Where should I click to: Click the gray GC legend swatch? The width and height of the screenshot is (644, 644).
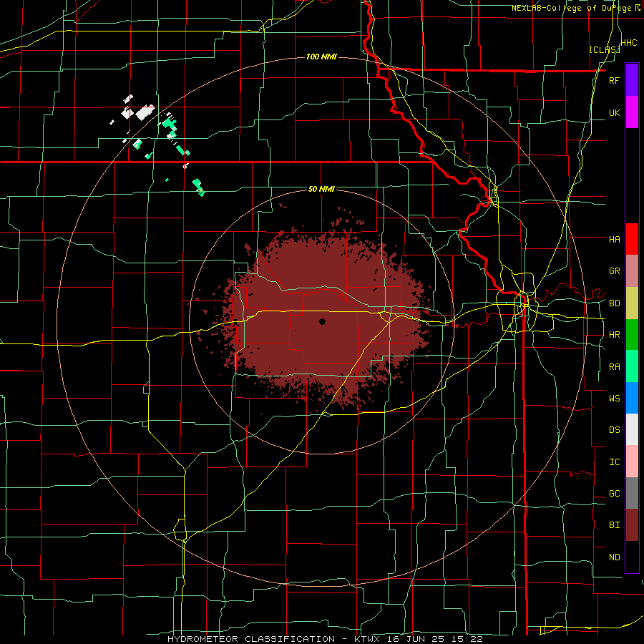632,493
